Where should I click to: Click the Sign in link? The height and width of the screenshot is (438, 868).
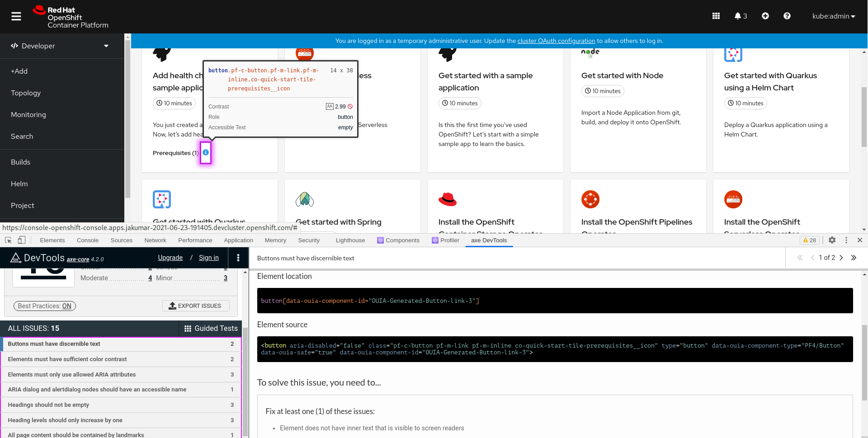(x=209, y=258)
